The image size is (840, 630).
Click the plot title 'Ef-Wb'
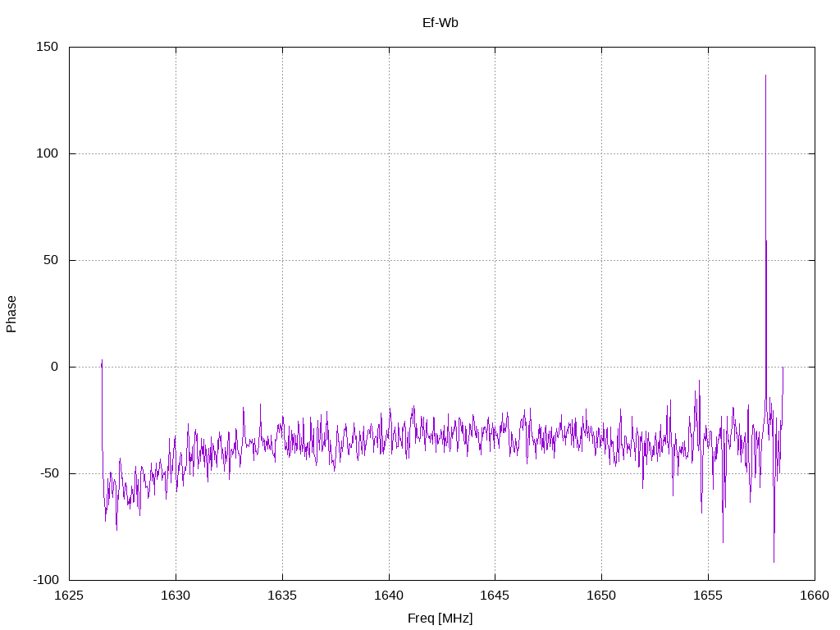[440, 23]
